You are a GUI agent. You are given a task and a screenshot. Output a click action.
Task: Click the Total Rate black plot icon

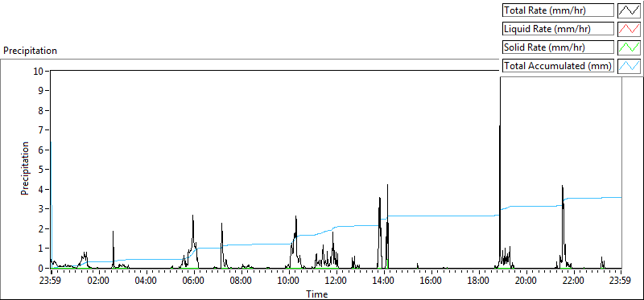[630, 10]
